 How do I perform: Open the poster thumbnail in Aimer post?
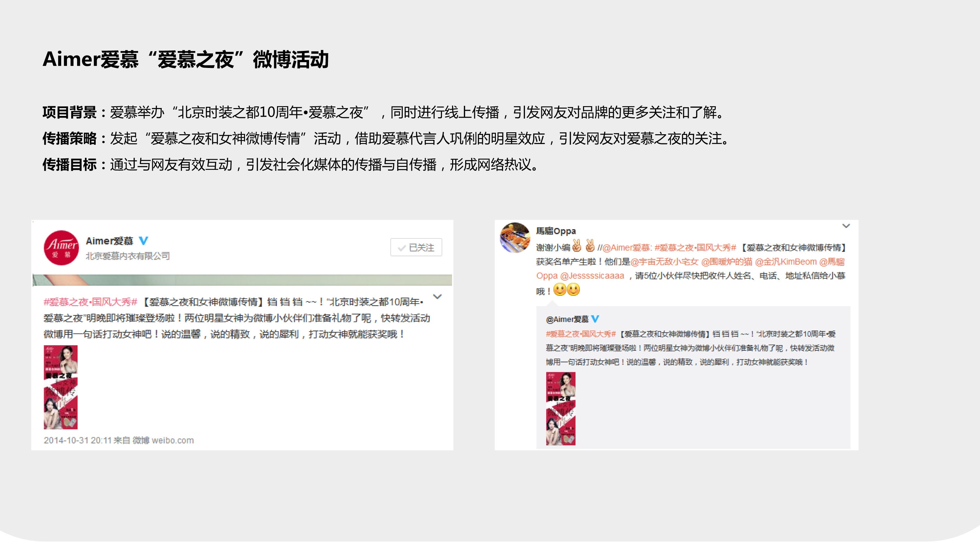coord(61,387)
